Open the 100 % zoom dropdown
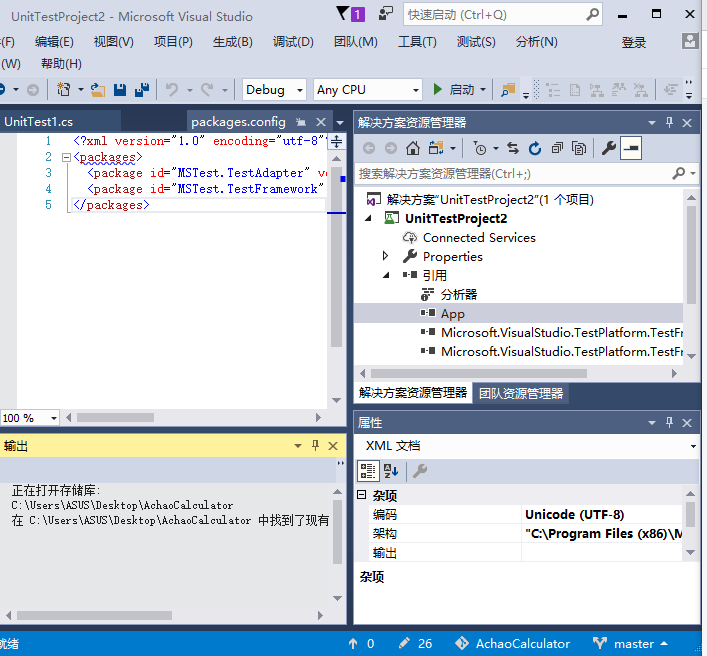The width and height of the screenshot is (707, 656). click(54, 418)
